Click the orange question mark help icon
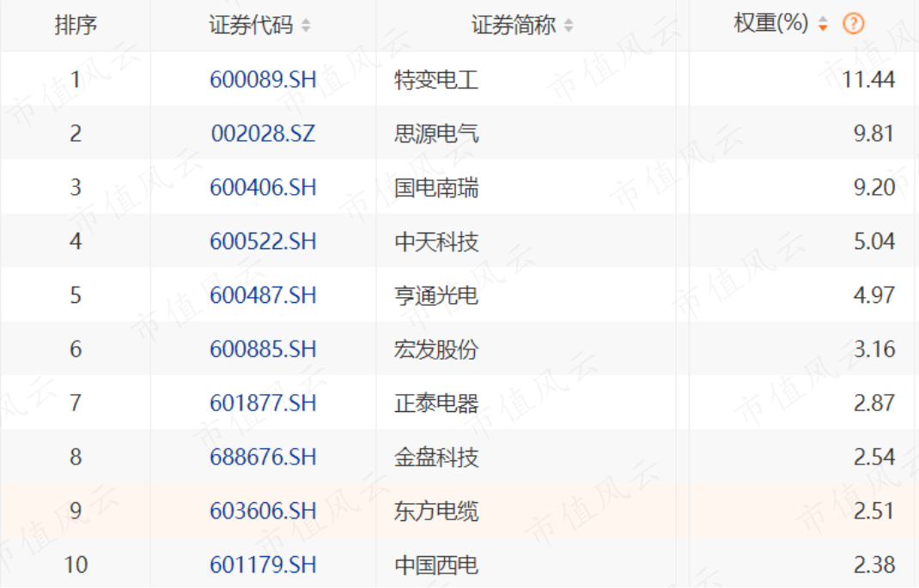The height and width of the screenshot is (588, 919). pyautogui.click(x=854, y=24)
